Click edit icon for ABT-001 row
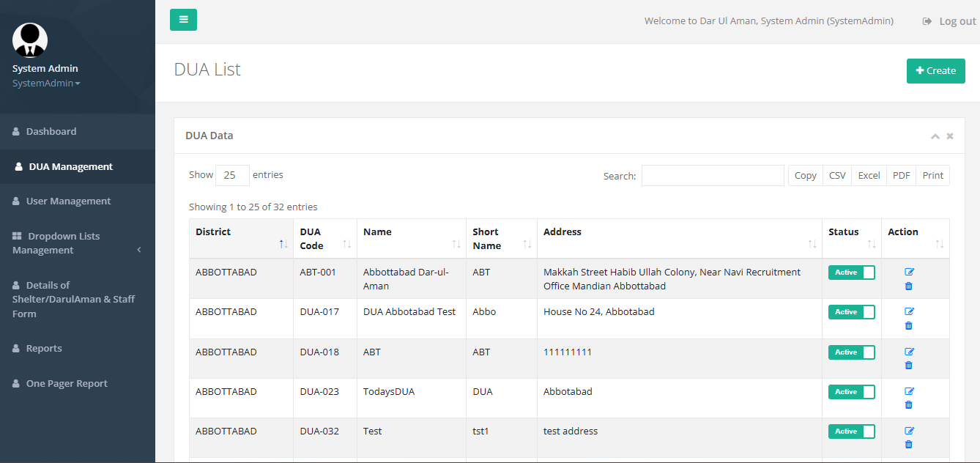 pyautogui.click(x=909, y=272)
